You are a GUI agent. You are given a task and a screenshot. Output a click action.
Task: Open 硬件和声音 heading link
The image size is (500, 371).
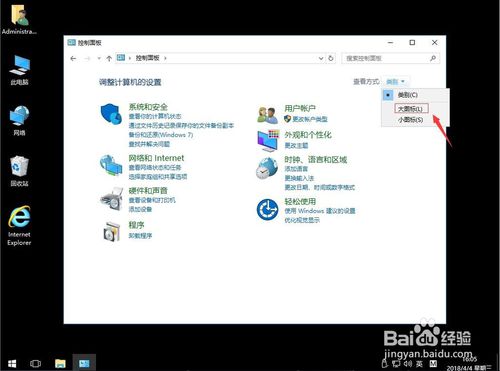148,191
